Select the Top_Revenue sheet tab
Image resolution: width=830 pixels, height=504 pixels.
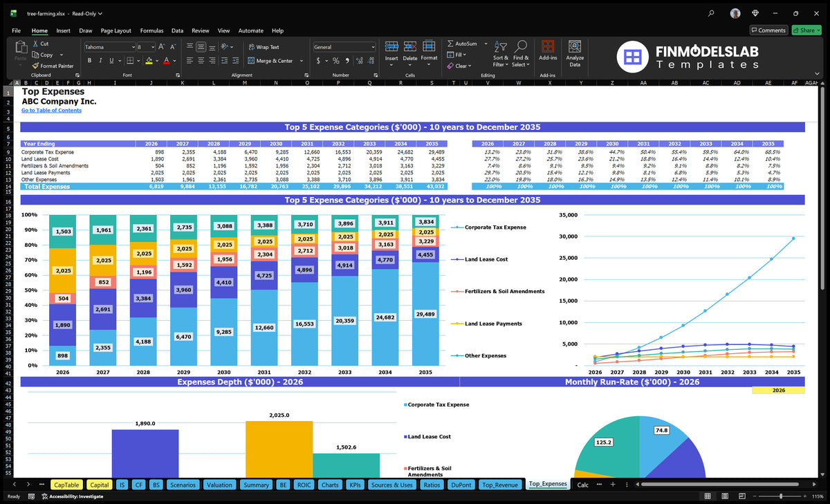pos(500,485)
